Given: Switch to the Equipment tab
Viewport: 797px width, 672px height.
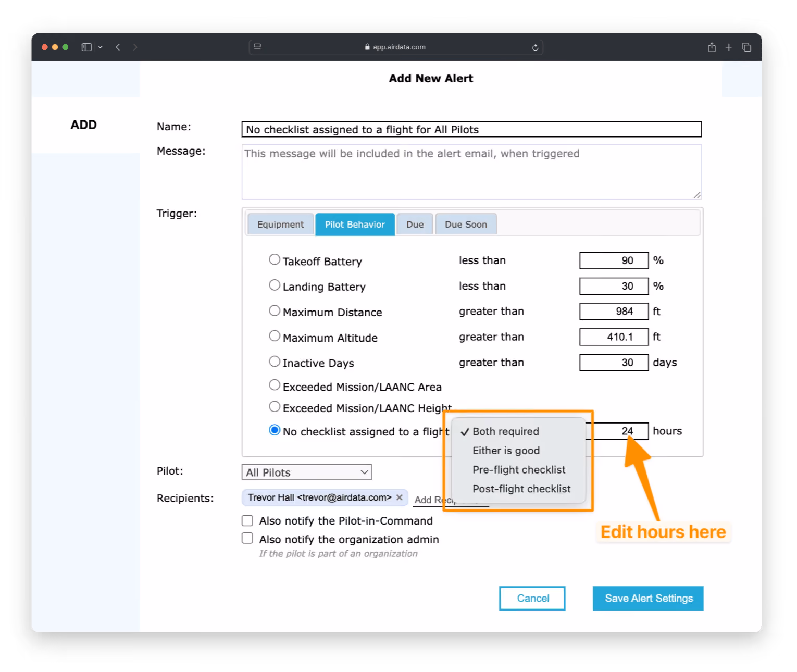Looking at the screenshot, I should tap(280, 225).
